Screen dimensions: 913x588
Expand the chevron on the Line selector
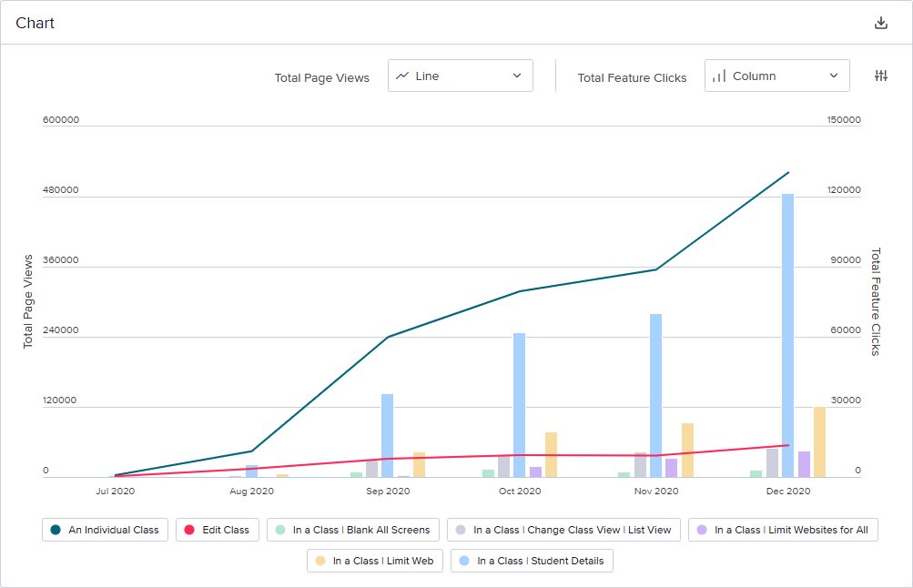(516, 76)
